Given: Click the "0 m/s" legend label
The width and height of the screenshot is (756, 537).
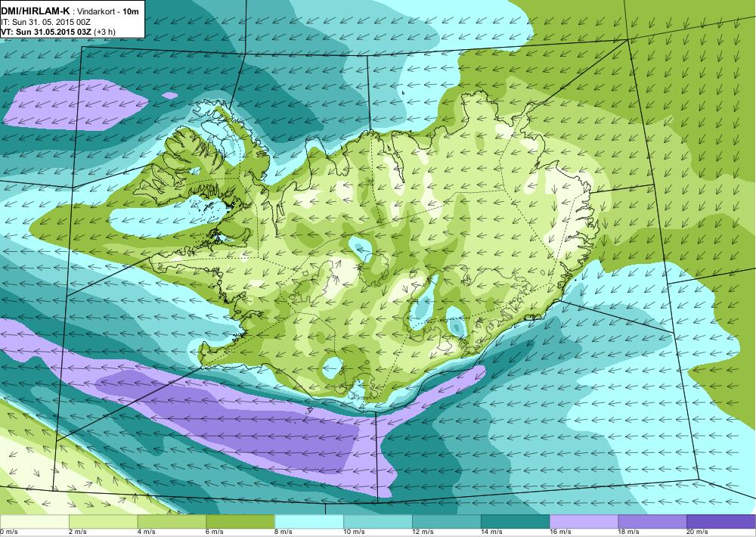Looking at the screenshot, I should click(x=9, y=532).
